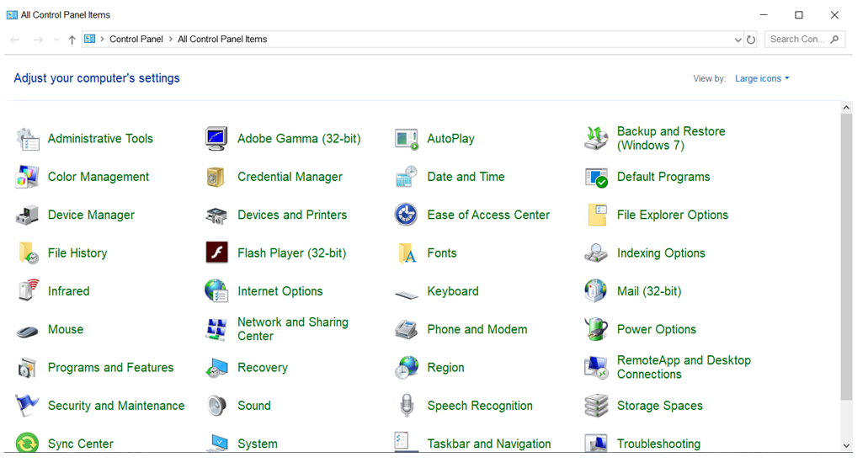Image resolution: width=868 pixels, height=468 pixels.
Task: Open the Storage Spaces icon
Action: (x=596, y=406)
